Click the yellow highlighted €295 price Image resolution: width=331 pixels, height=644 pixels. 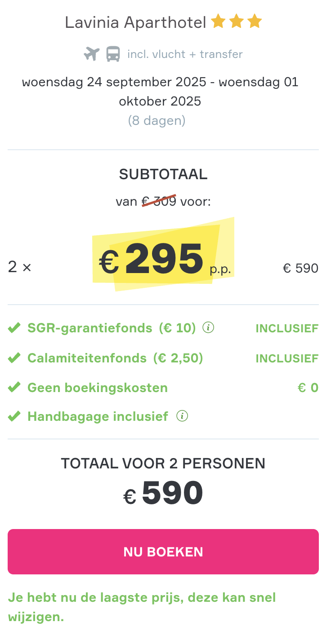[x=164, y=260]
